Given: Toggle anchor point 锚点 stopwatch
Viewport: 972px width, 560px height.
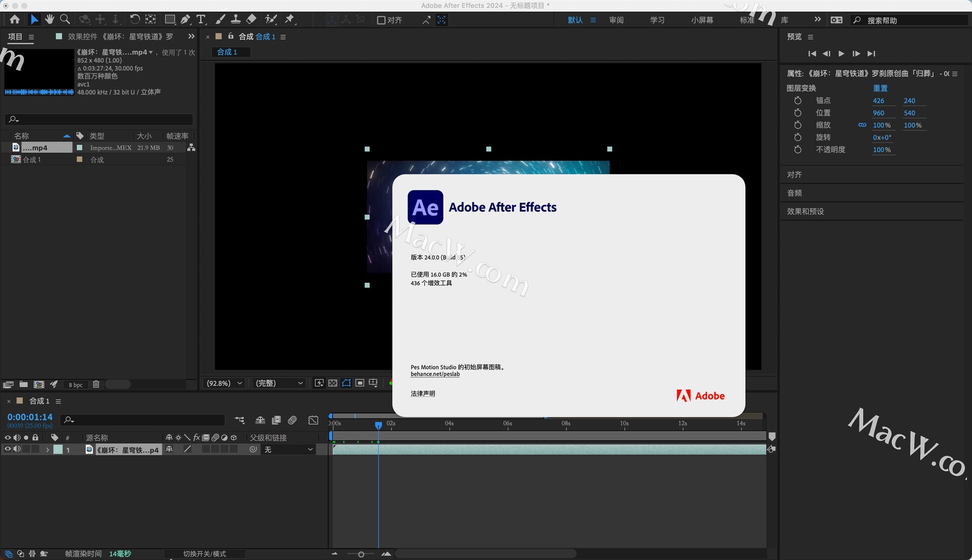Looking at the screenshot, I should tap(798, 101).
